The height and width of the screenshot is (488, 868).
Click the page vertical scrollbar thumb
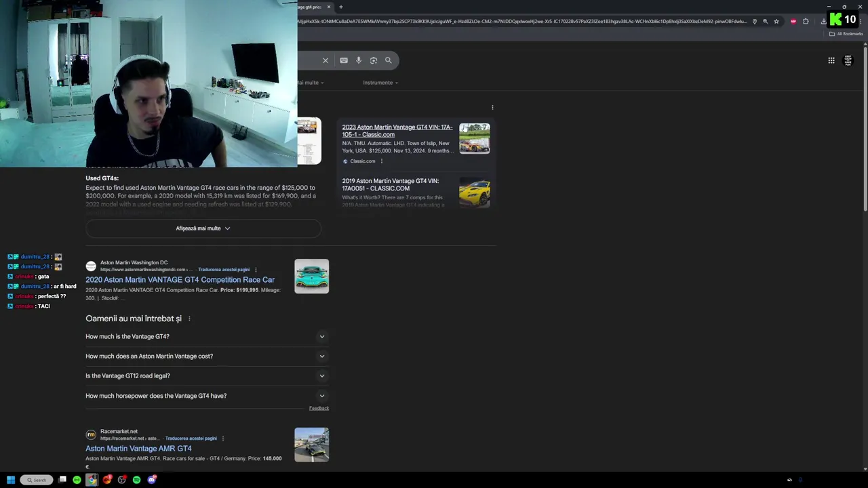click(x=865, y=129)
